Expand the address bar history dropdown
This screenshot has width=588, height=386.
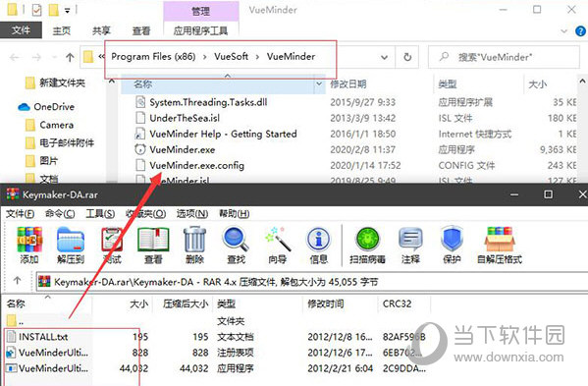[384, 57]
